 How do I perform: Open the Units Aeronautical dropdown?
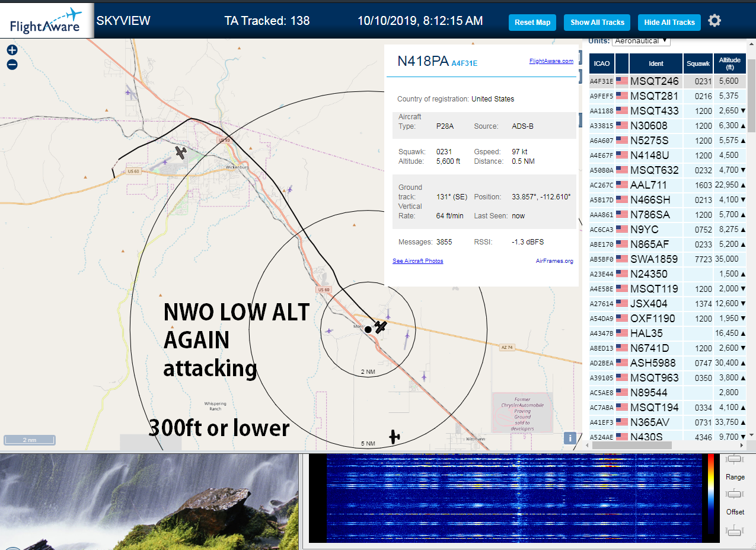tap(641, 41)
